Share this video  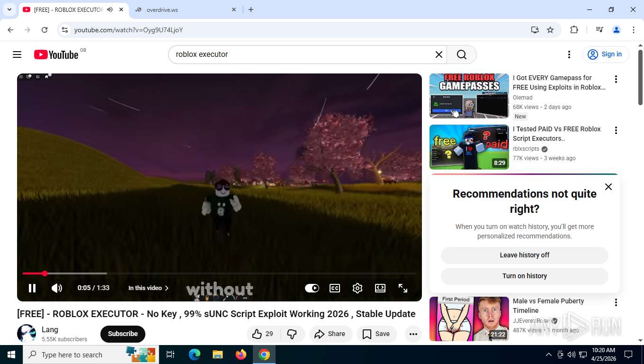(331, 334)
